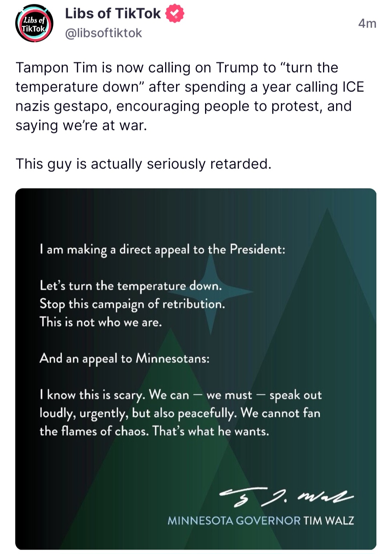Click the verified badge beside the account name

tap(175, 13)
